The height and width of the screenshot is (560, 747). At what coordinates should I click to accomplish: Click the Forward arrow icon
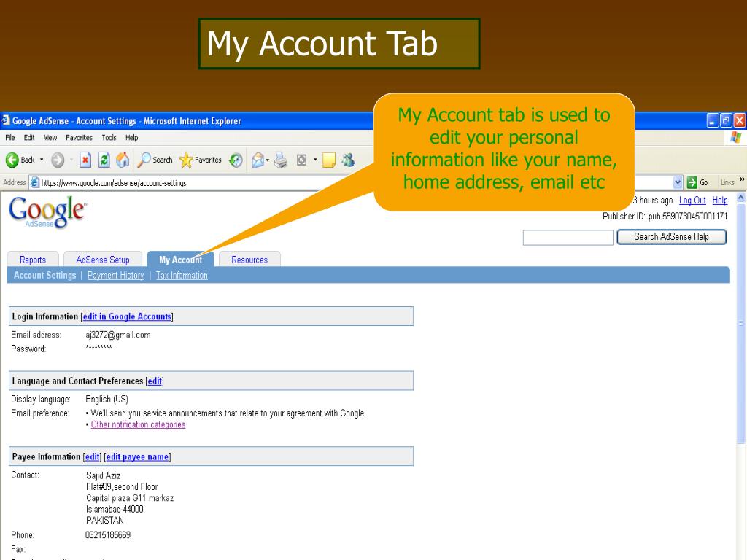[x=58, y=160]
